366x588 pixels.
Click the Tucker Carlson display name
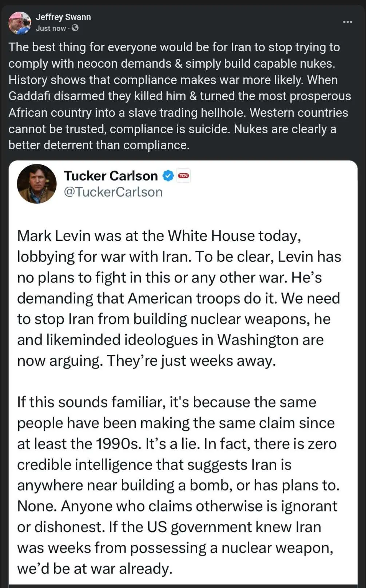[111, 176]
